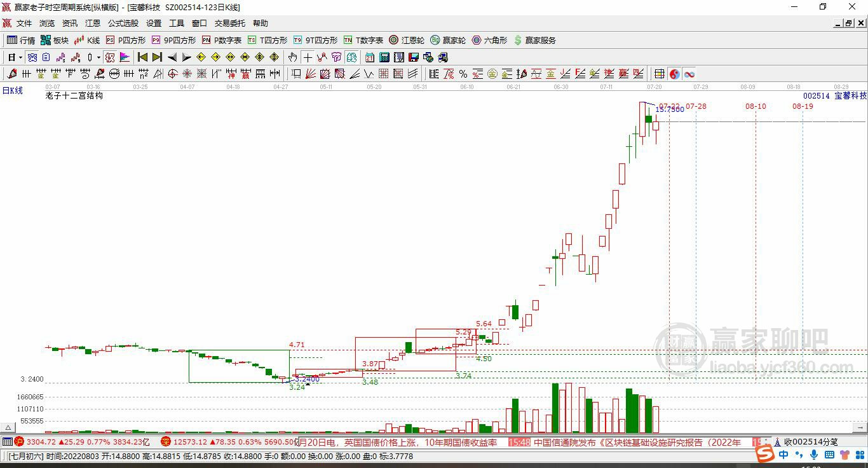Open the 帮助 menu
Viewport: 868px width, 468px height.
261,24
